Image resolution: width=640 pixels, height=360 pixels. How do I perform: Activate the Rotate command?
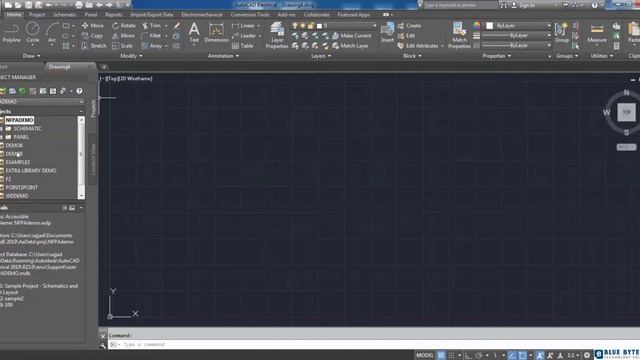(x=124, y=25)
